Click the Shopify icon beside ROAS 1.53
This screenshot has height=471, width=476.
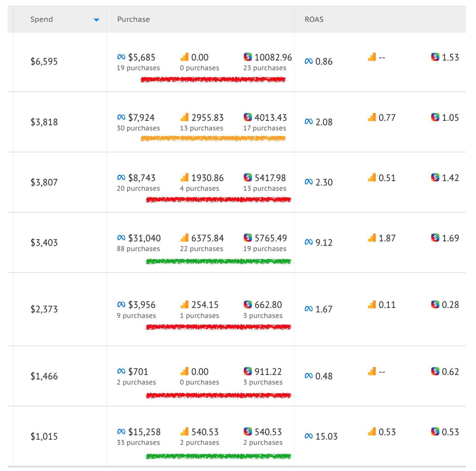[435, 57]
